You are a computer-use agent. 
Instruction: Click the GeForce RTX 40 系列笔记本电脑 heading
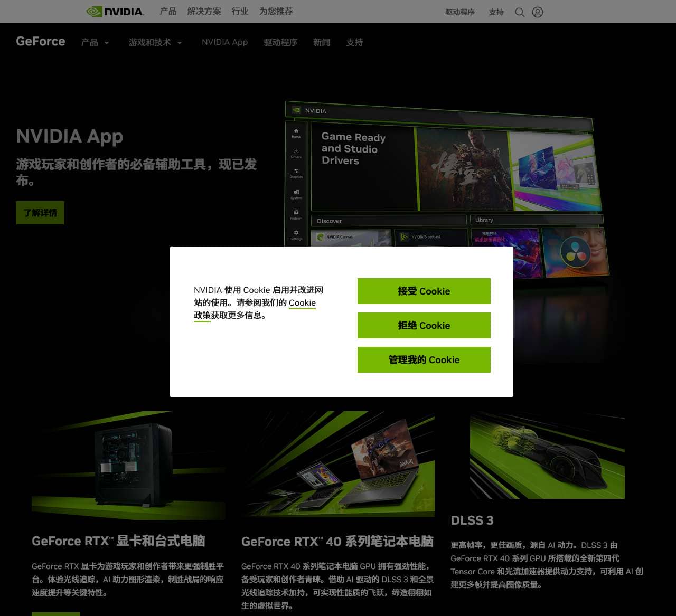click(x=337, y=542)
